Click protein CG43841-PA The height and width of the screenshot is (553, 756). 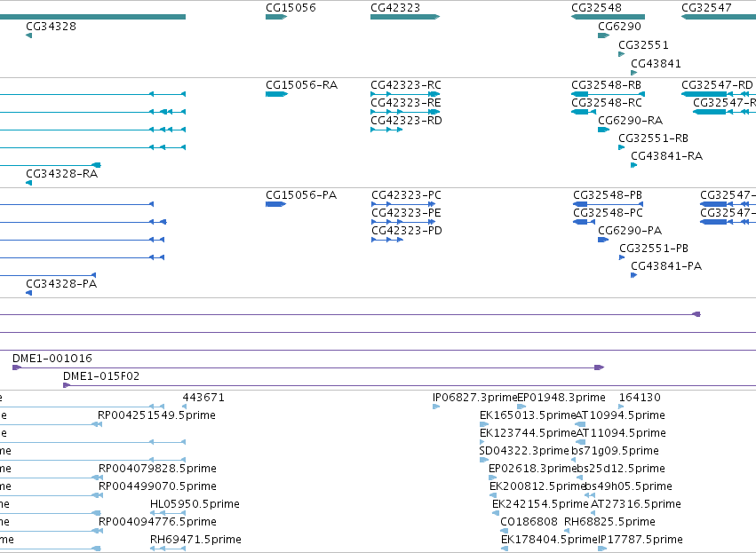[666, 266]
